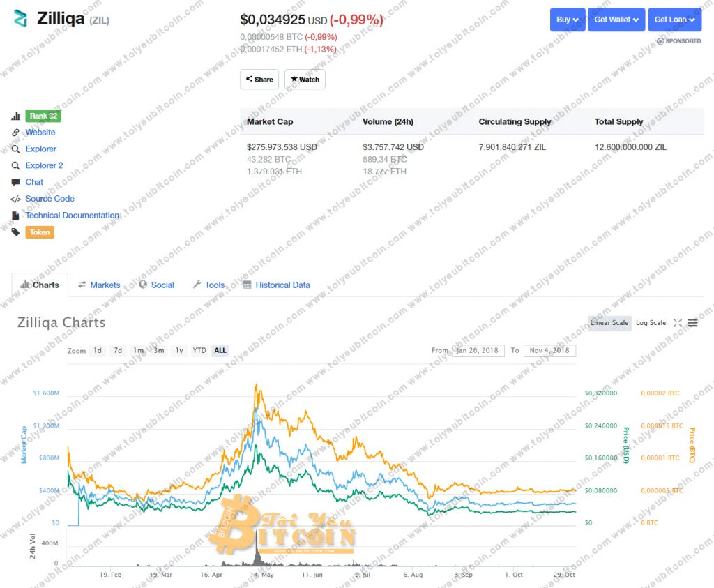
Task: Switch chart to Log Scale
Action: (x=651, y=323)
